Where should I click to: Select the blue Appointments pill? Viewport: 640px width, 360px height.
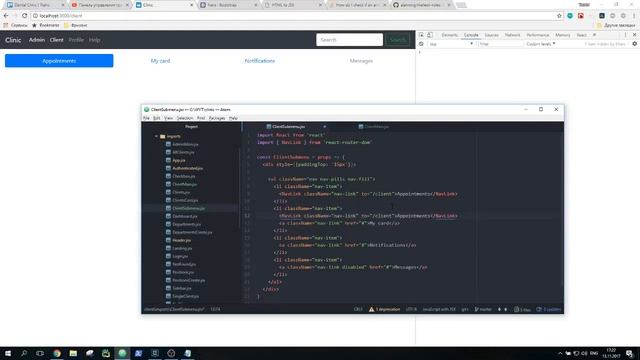point(59,61)
